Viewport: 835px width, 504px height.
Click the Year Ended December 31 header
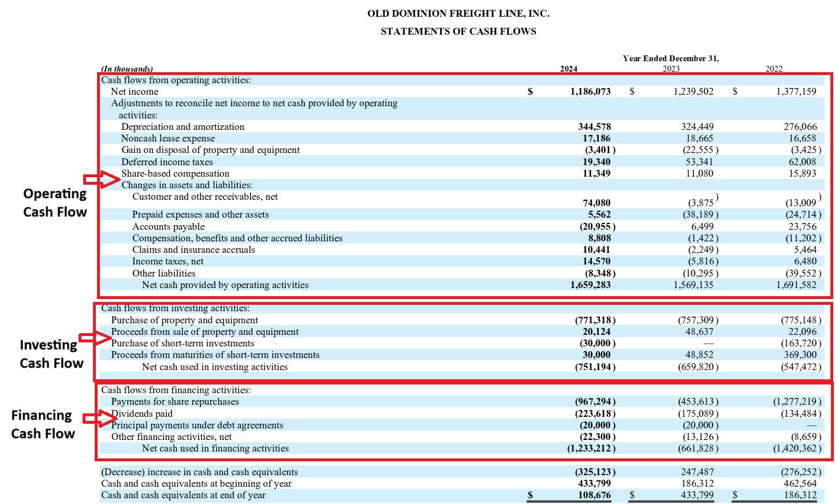point(670,58)
